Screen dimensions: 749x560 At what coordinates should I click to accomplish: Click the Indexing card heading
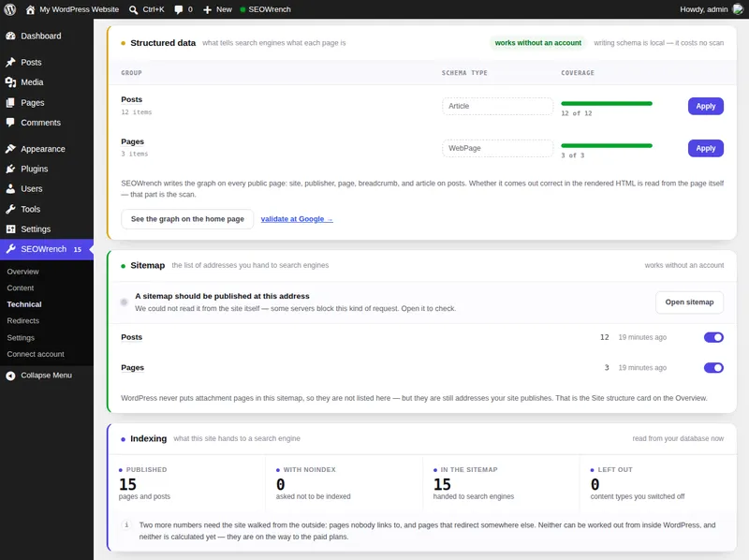149,438
